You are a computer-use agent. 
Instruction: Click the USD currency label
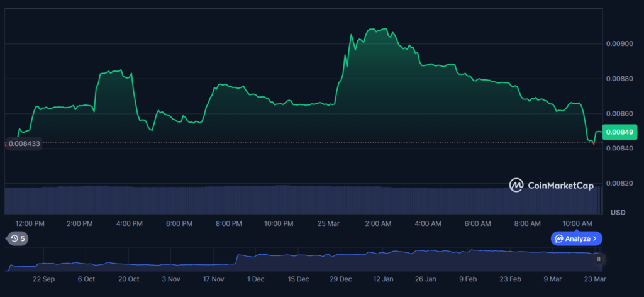618,213
